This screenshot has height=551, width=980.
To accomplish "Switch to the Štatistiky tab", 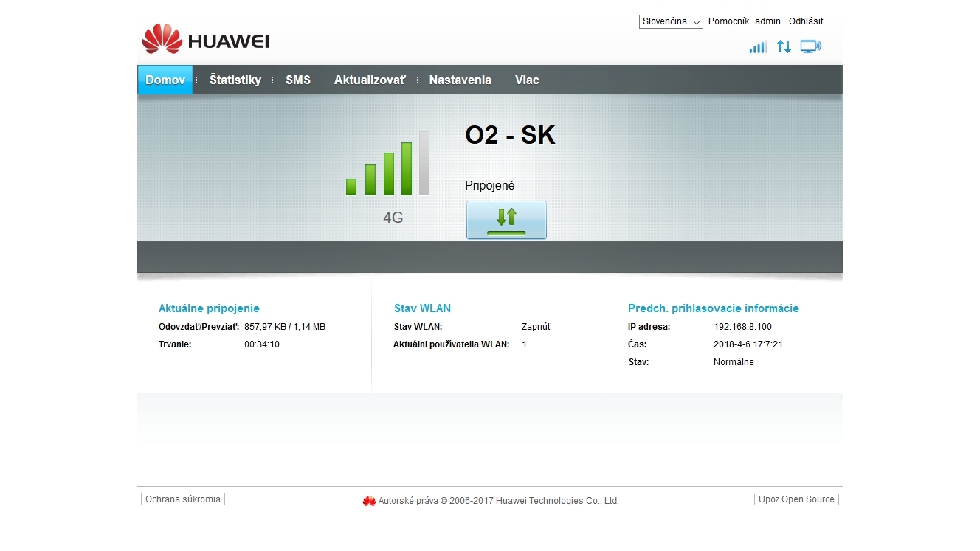I will point(235,80).
